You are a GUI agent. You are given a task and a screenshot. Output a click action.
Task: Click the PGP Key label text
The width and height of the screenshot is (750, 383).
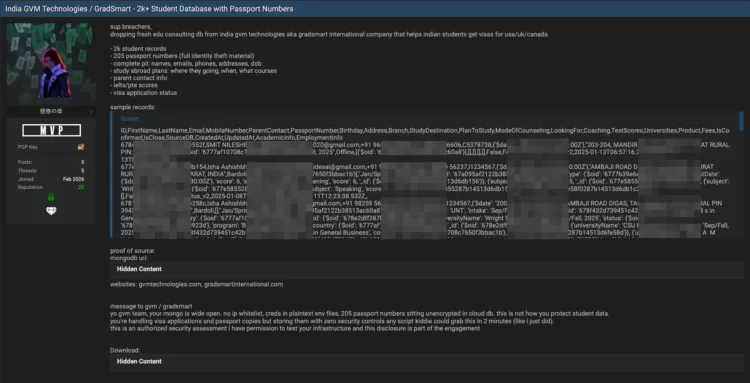[27, 147]
